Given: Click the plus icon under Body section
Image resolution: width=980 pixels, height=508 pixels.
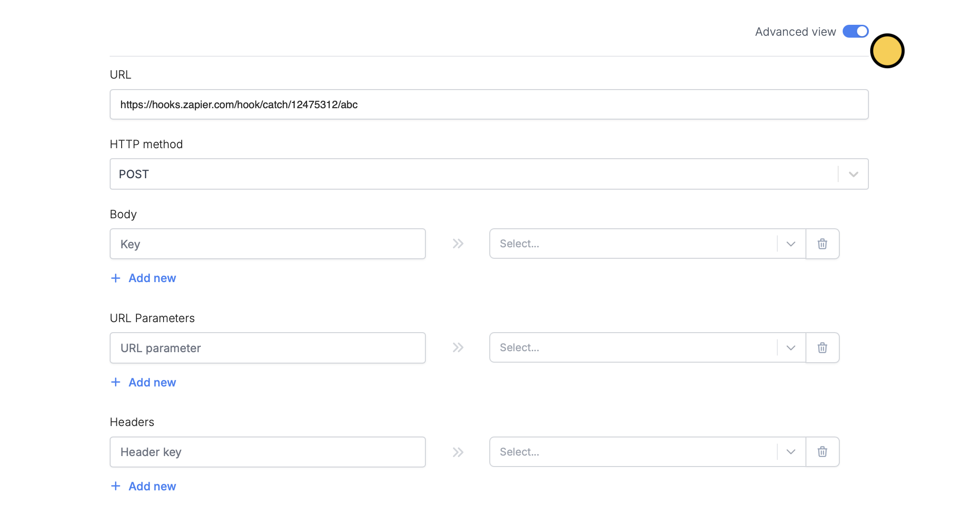Looking at the screenshot, I should 116,278.
